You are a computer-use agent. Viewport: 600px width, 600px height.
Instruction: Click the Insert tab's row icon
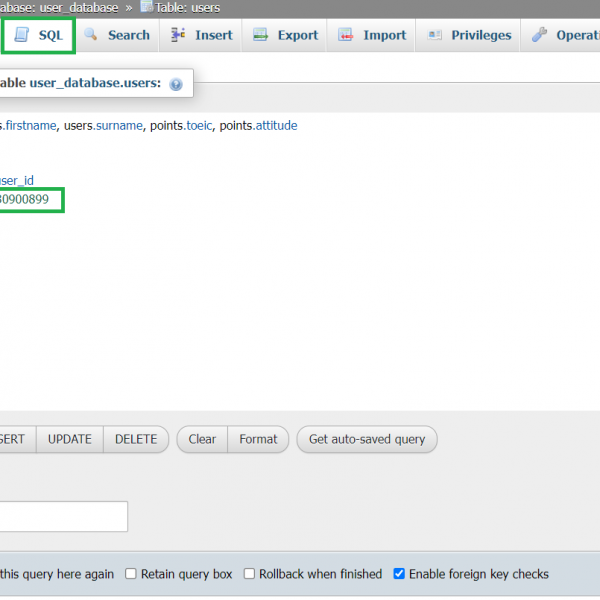pos(178,35)
